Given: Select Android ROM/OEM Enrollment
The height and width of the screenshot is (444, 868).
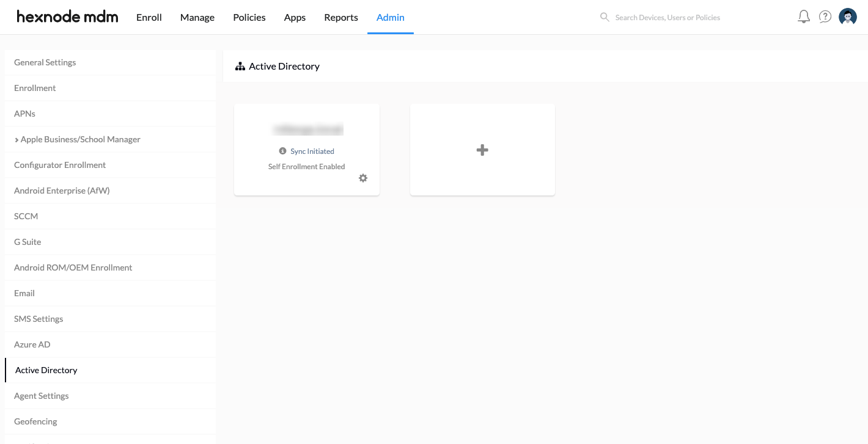Looking at the screenshot, I should coord(110,267).
